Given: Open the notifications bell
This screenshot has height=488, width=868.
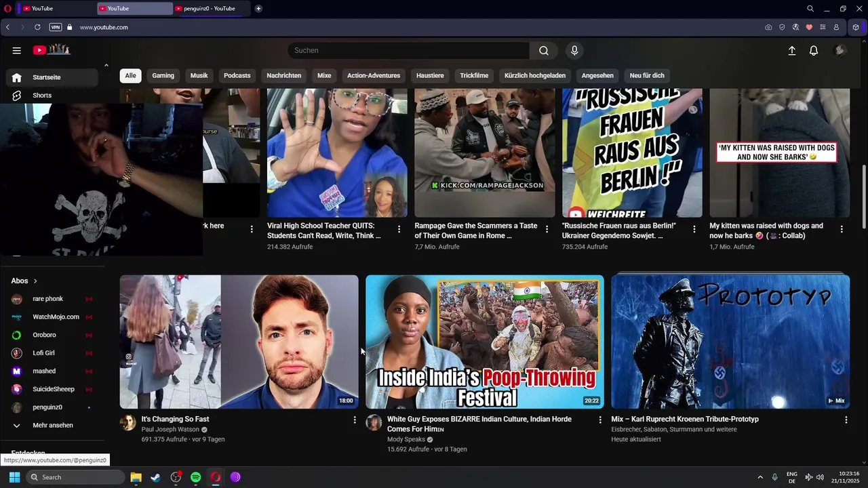Looking at the screenshot, I should tap(814, 50).
